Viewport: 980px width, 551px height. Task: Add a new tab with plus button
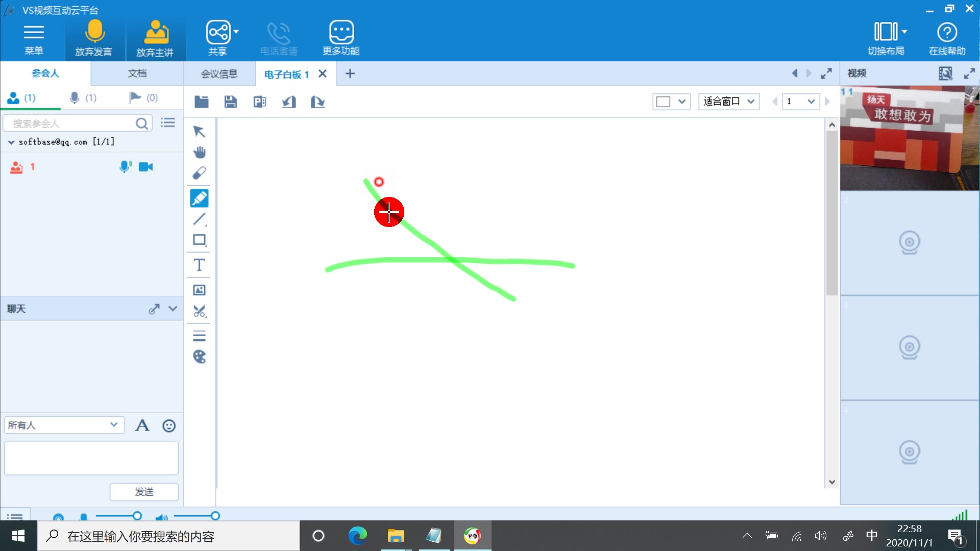pyautogui.click(x=350, y=74)
